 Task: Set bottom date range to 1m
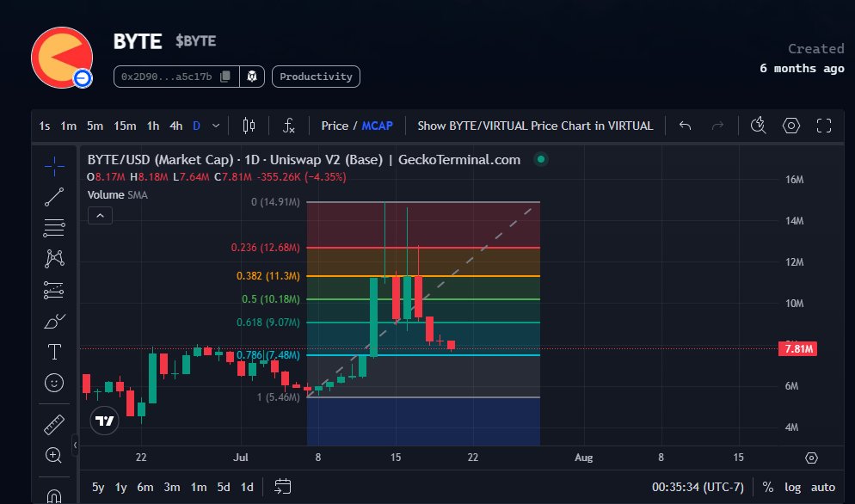click(199, 487)
